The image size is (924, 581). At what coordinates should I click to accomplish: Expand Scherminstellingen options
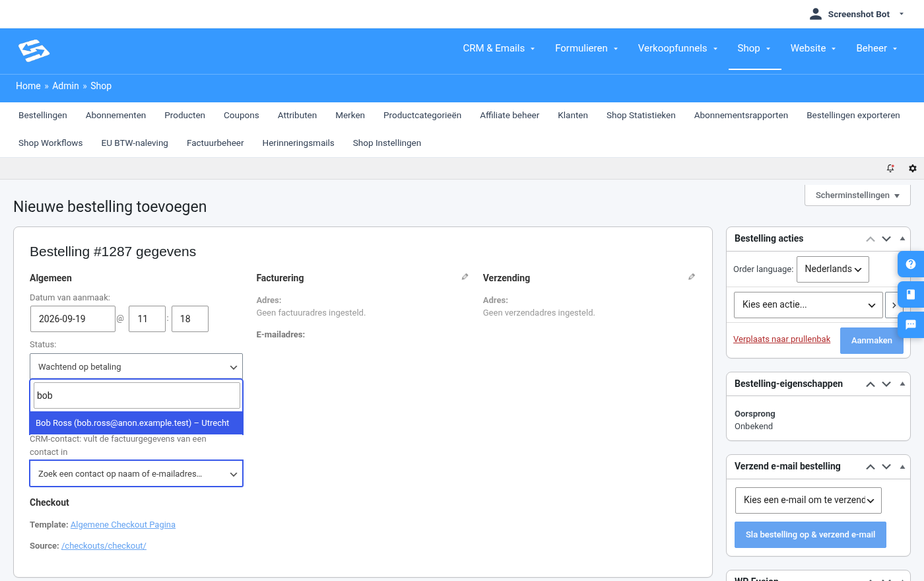click(857, 195)
